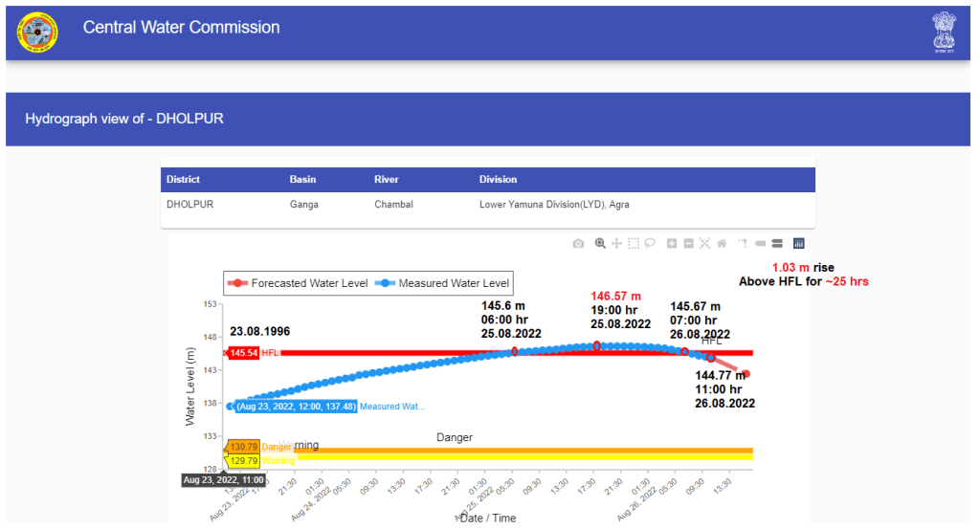Select the Zoom magnifier tool
Image resolution: width=980 pixels, height=530 pixels.
point(600,244)
